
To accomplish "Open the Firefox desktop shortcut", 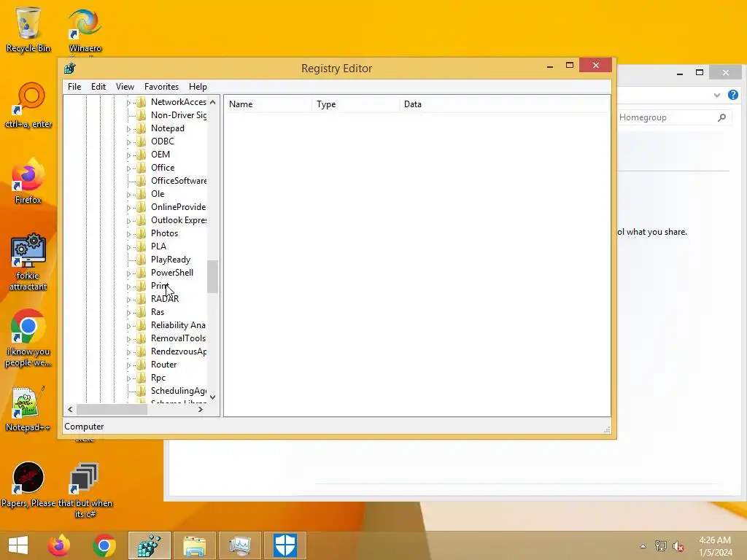I will (28, 182).
